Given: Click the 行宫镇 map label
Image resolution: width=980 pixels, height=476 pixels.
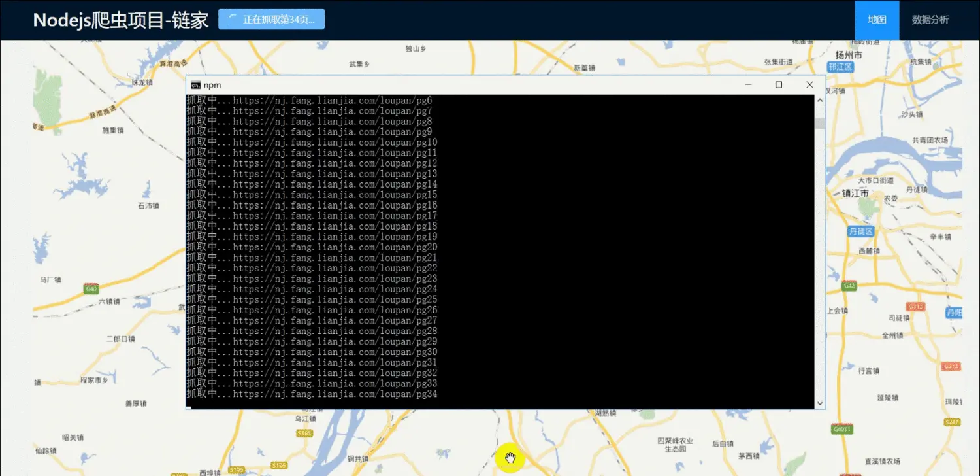Looking at the screenshot, I should click(x=868, y=371).
